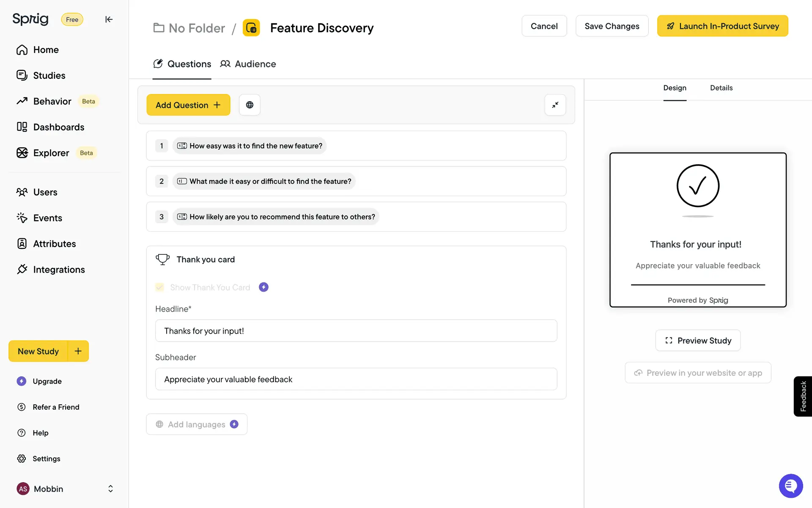Click the collapse questions arrows icon

pos(555,105)
